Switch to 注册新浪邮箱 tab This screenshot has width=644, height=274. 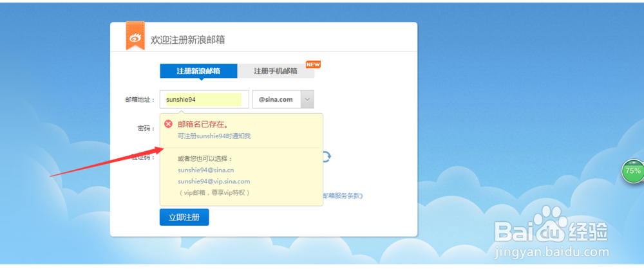[198, 71]
